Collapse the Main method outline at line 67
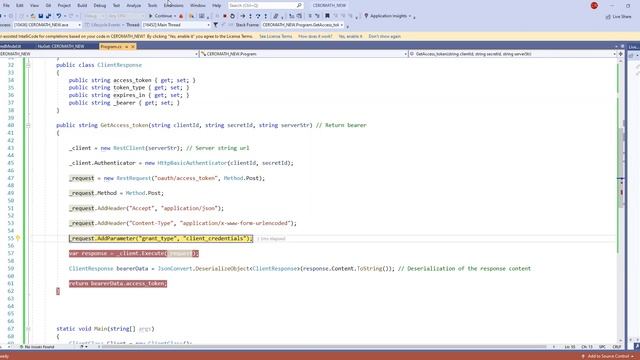Screen dimensions: 640x360 [x=28, y=329]
